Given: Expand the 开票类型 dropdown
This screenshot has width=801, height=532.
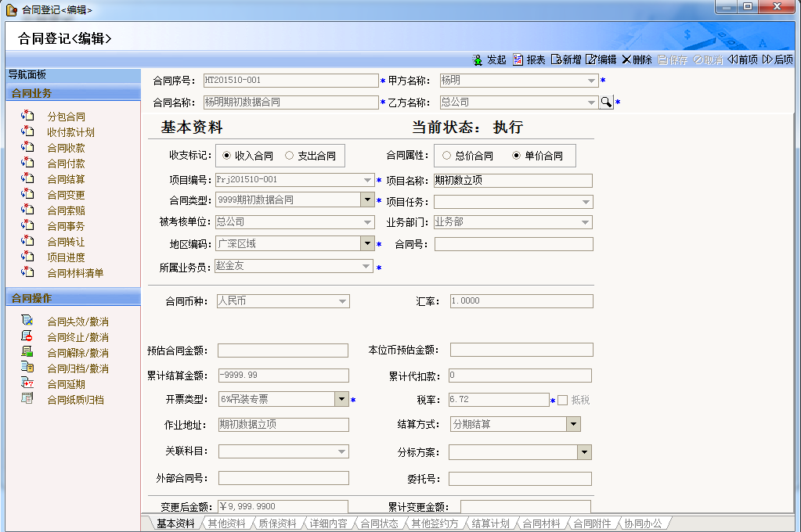Looking at the screenshot, I should coord(341,400).
